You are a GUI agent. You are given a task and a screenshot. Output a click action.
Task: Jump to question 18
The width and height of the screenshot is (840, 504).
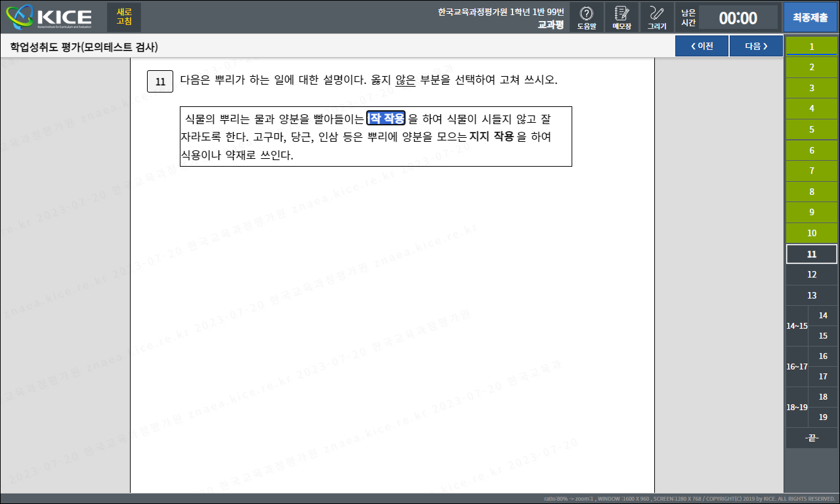tap(823, 397)
